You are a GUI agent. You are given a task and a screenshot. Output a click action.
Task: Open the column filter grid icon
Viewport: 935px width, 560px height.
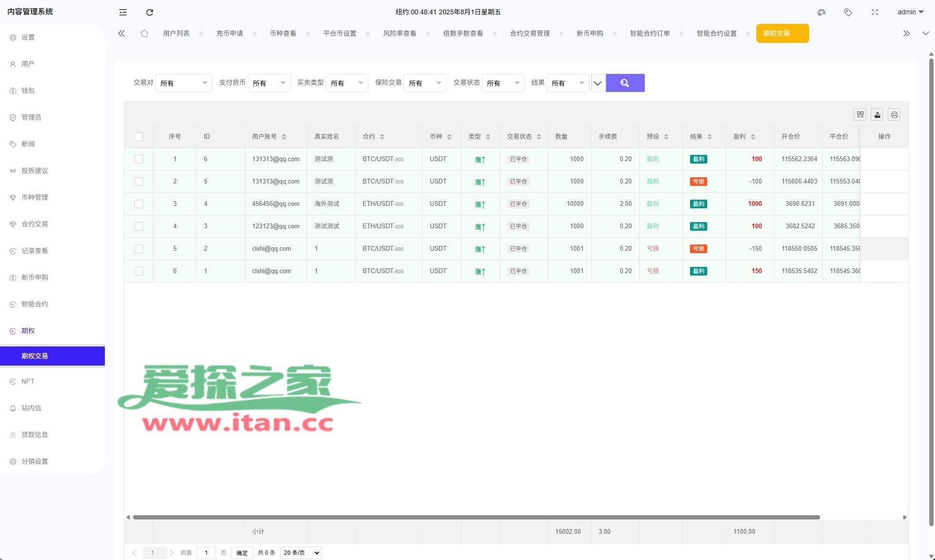[860, 115]
